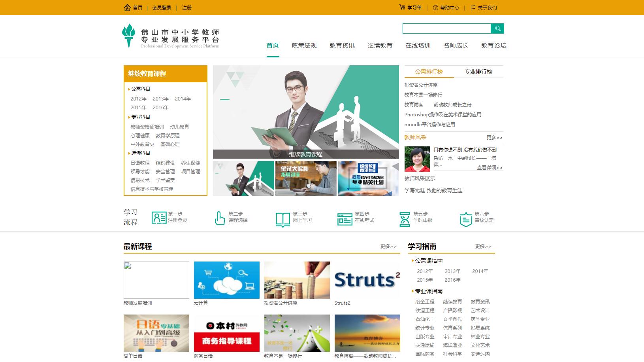The image size is (644, 362).
Task: Open the 学习单 shopping cart icon
Action: (402, 7)
